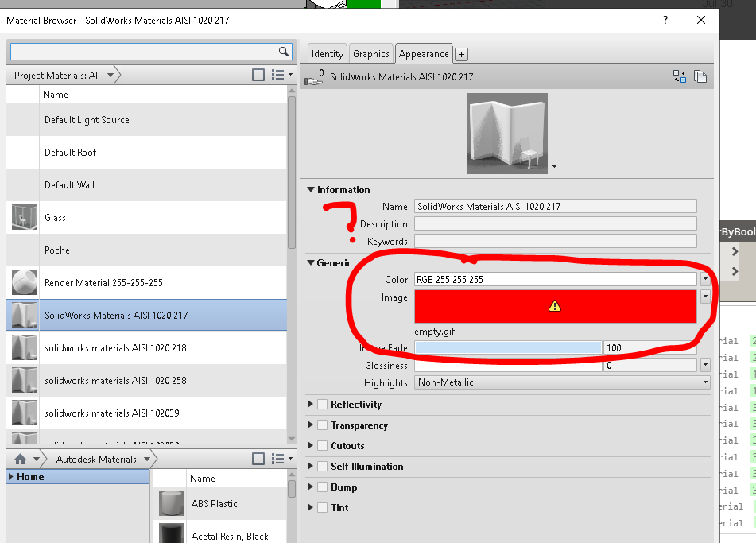Enable the Self Illumination checkbox
This screenshot has height=543, width=756.
[x=322, y=467]
